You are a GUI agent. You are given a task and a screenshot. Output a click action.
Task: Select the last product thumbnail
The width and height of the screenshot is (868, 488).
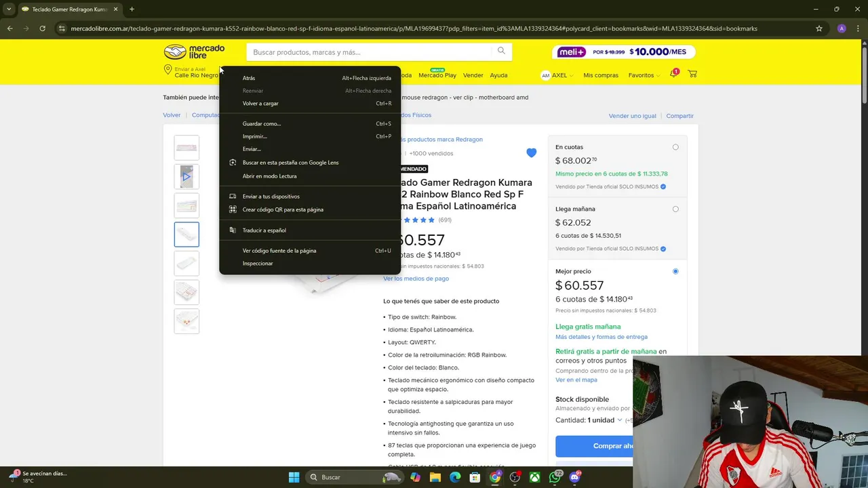point(186,321)
